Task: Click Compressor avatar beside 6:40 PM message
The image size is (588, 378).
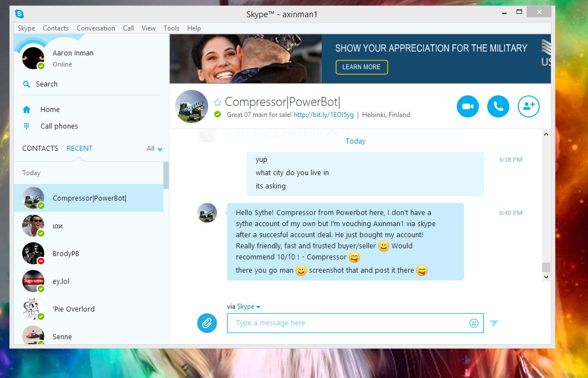Action: pyautogui.click(x=207, y=213)
